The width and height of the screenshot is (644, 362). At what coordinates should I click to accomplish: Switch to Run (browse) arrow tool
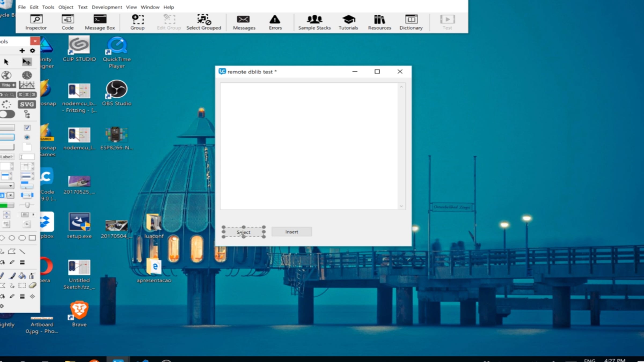click(6, 62)
